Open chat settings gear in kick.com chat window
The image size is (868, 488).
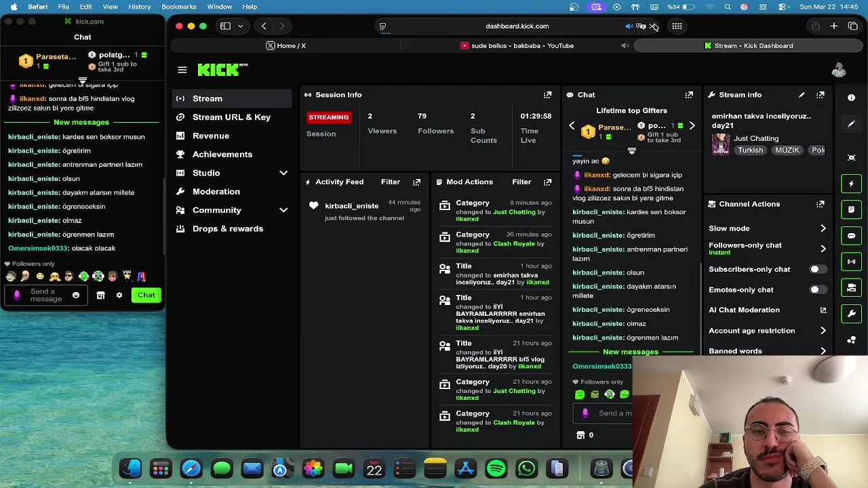click(119, 296)
